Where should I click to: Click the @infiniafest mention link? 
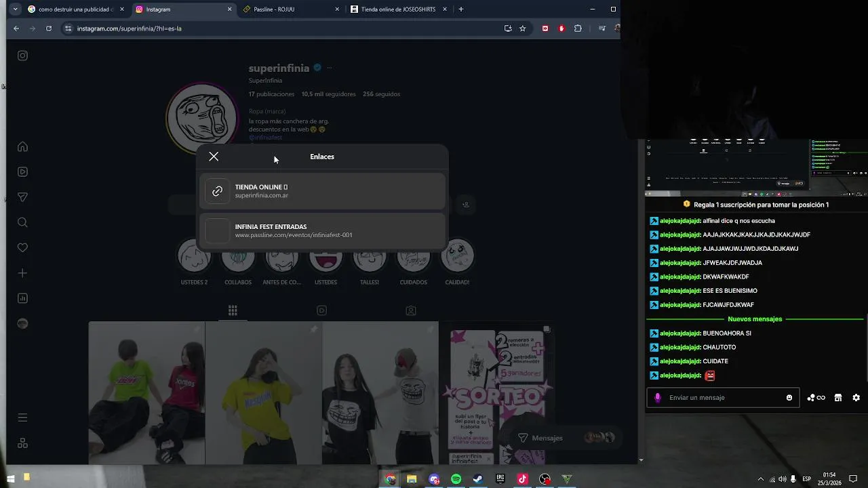pyautogui.click(x=265, y=138)
